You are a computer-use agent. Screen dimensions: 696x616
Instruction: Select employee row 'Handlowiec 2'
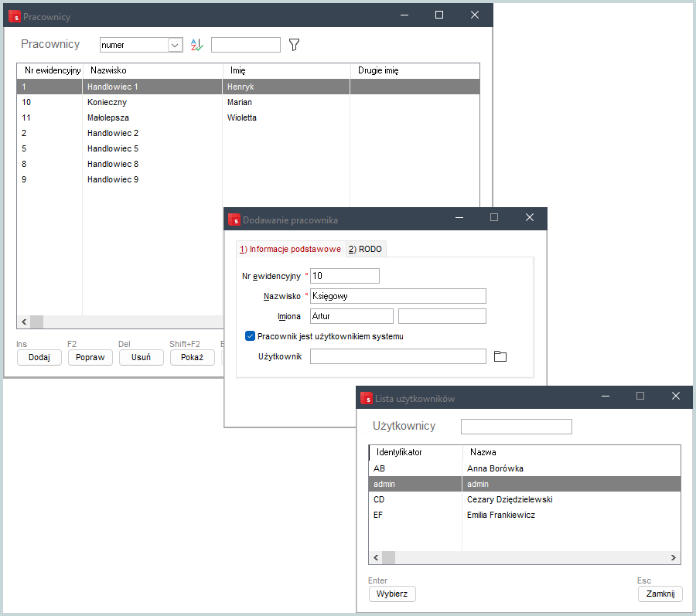(248, 133)
